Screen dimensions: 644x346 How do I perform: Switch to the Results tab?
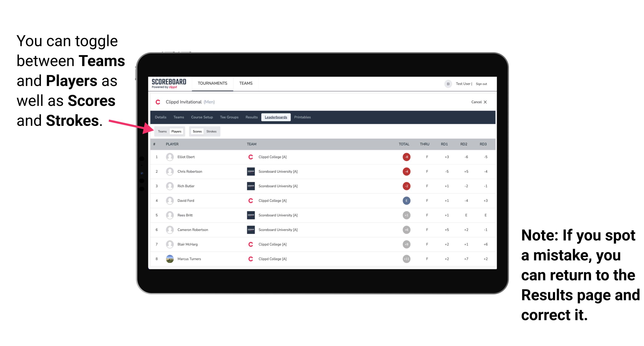coord(251,118)
